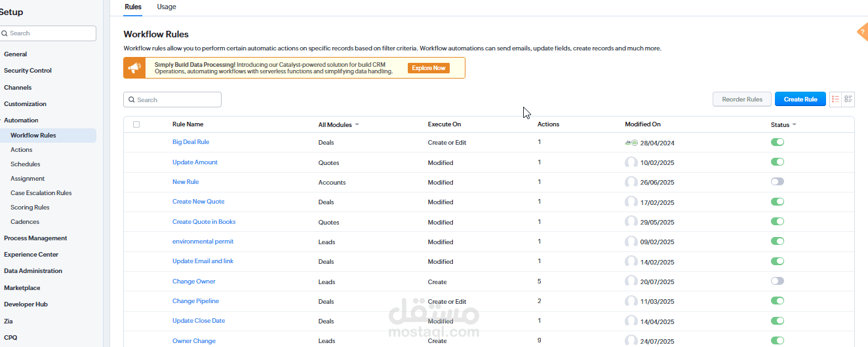This screenshot has width=868, height=347.
Task: Turn off the Change Pipeline toggle
Action: click(x=778, y=301)
